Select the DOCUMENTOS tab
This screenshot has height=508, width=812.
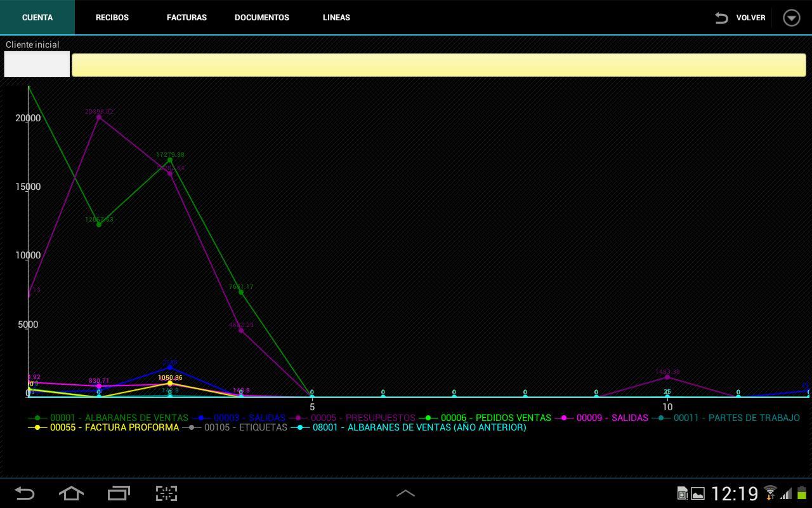(261, 17)
